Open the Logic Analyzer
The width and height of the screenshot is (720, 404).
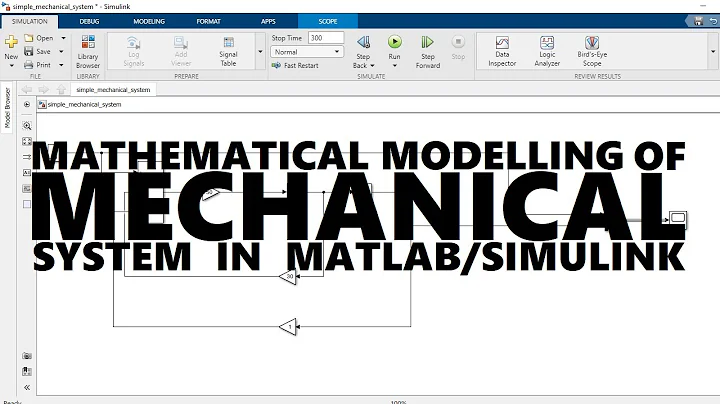click(x=547, y=51)
